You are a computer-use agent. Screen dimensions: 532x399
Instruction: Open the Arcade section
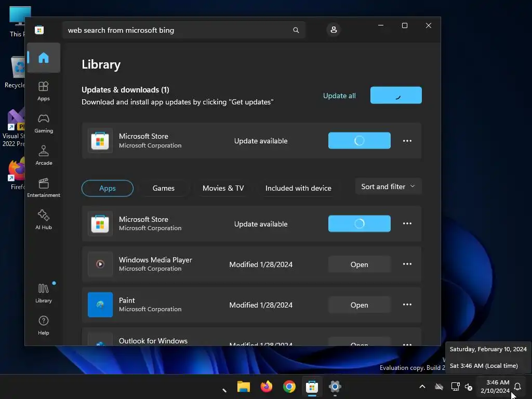click(x=44, y=155)
